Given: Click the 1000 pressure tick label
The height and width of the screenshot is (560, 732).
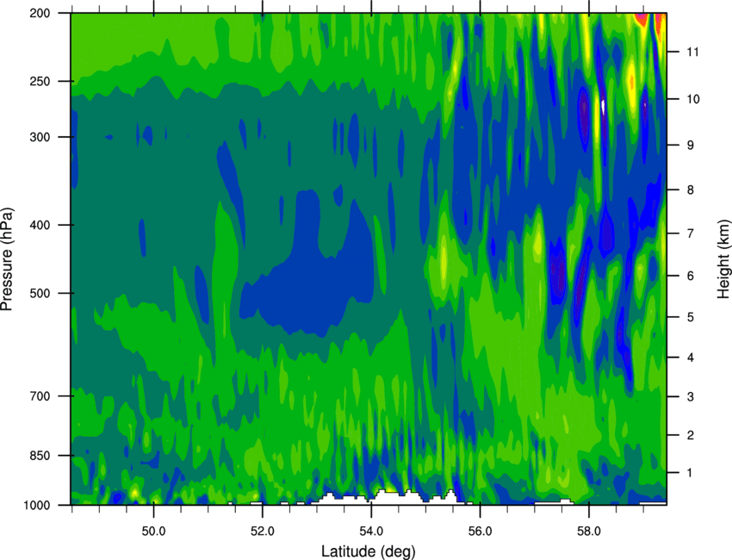Looking at the screenshot, I should pyautogui.click(x=36, y=506).
